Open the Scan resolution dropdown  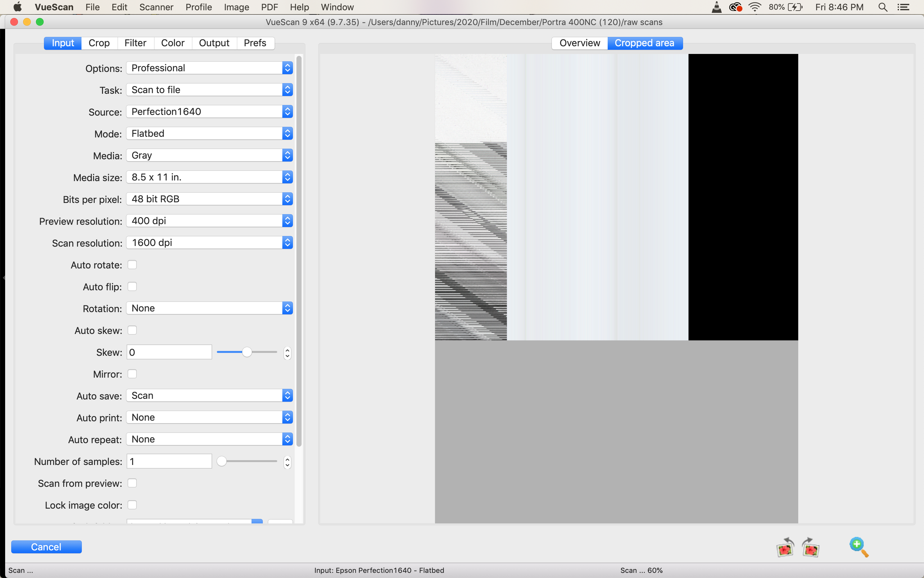[210, 242]
